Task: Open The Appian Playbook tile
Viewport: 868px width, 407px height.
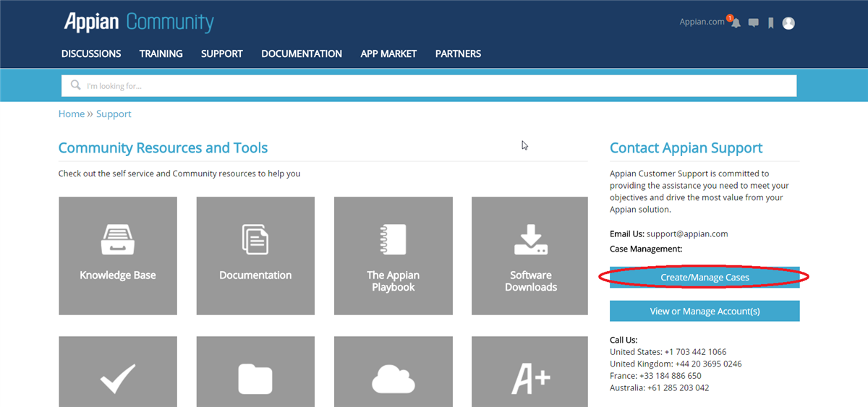Action: coord(393,256)
